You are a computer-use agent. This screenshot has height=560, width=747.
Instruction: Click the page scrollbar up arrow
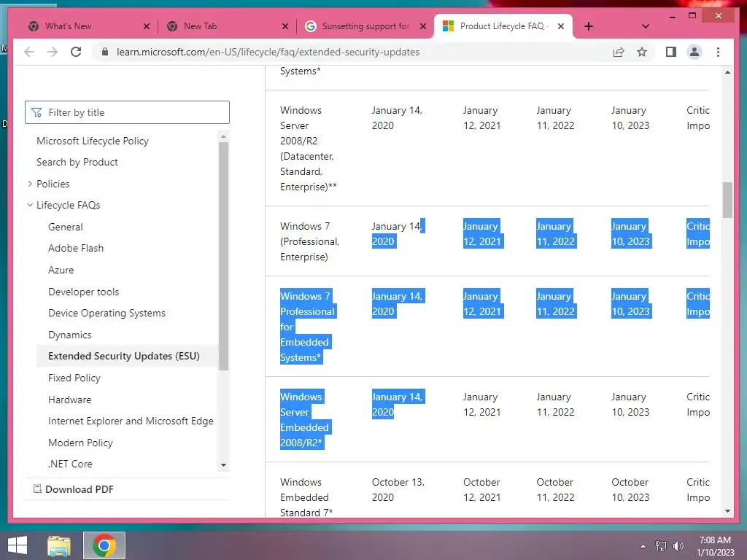727,72
